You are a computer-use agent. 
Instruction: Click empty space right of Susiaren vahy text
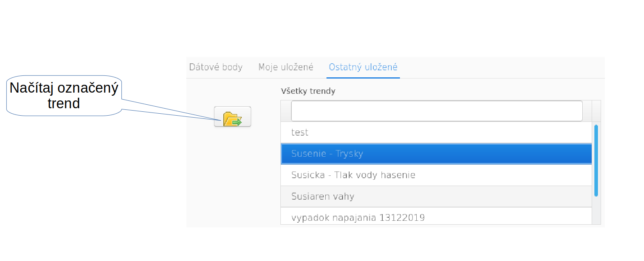pos(469,196)
